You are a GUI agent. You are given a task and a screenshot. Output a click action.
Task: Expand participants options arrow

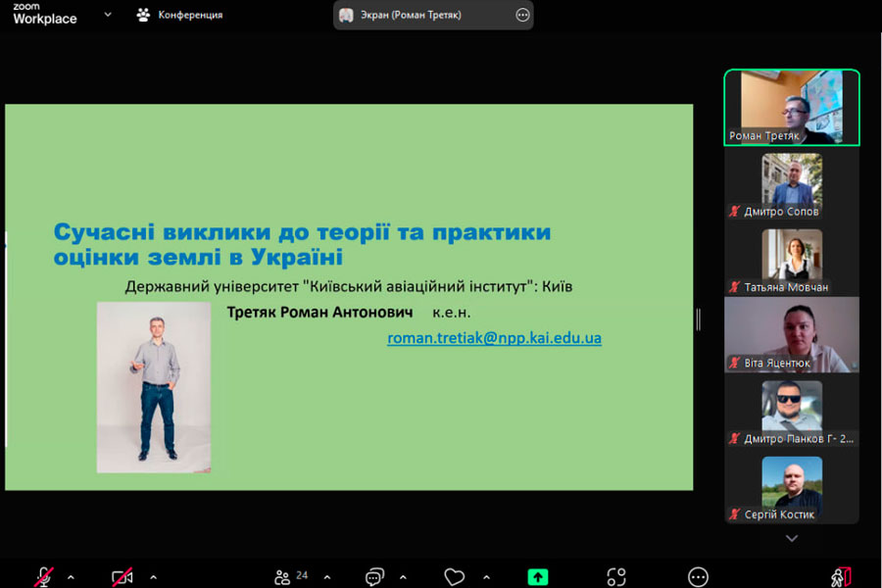click(326, 577)
